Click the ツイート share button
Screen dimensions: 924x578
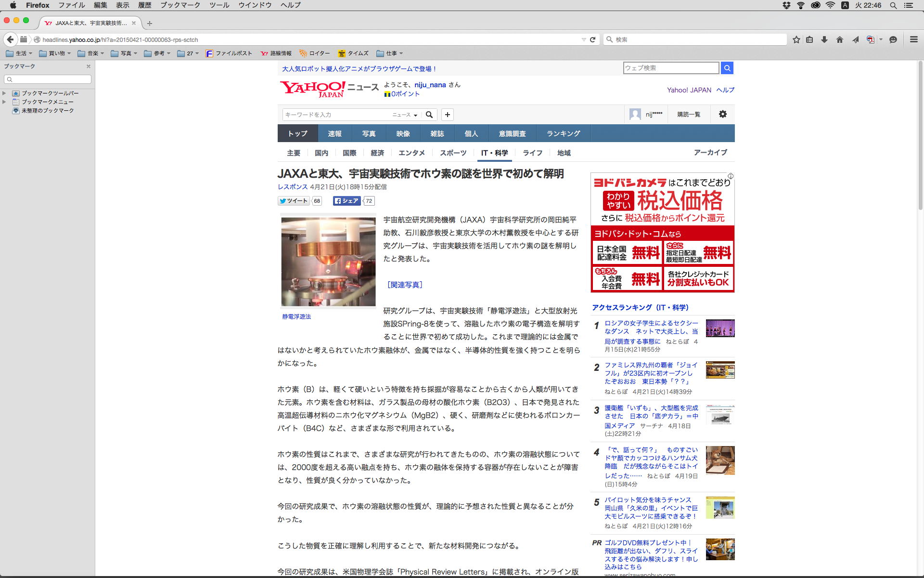point(294,201)
